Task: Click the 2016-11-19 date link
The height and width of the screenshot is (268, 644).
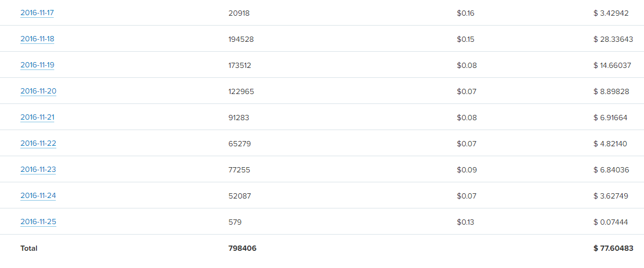Action: 37,65
